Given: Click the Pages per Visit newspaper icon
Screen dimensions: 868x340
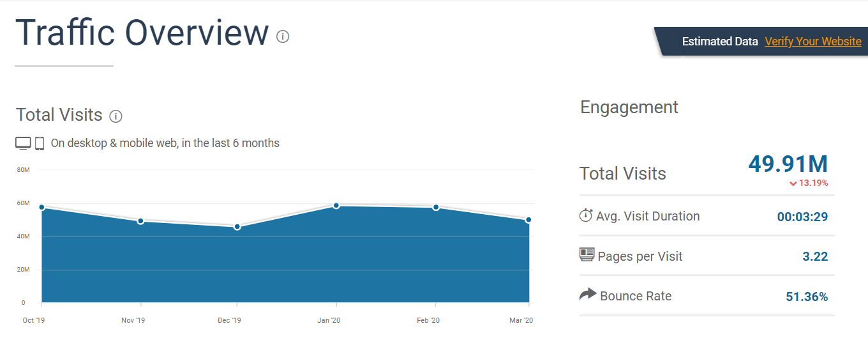Looking at the screenshot, I should point(587,255).
